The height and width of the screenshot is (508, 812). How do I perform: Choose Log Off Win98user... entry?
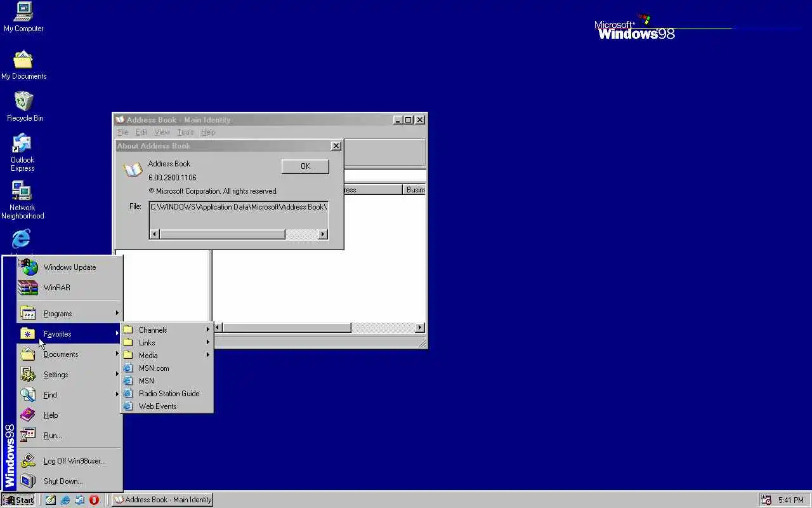click(x=69, y=461)
